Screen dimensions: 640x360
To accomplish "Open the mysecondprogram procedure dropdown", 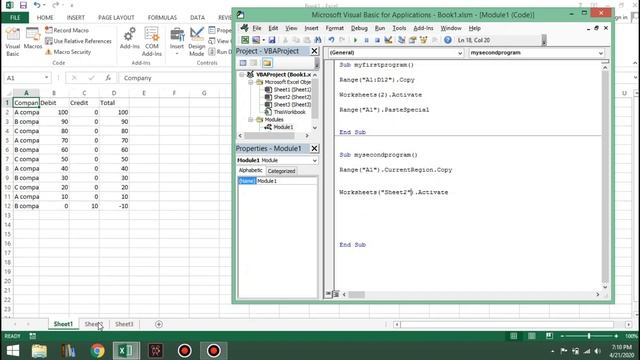I will [x=600, y=53].
